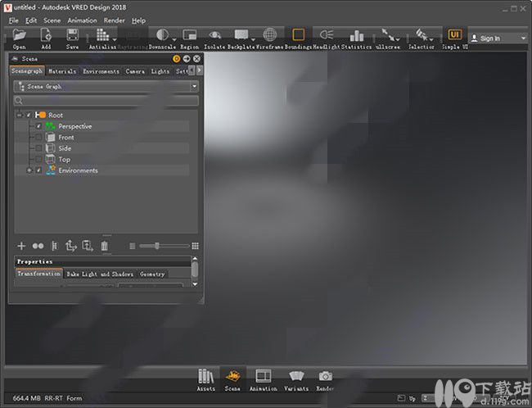Toggle the Boundings box icon
The image size is (532, 408).
[x=298, y=34]
